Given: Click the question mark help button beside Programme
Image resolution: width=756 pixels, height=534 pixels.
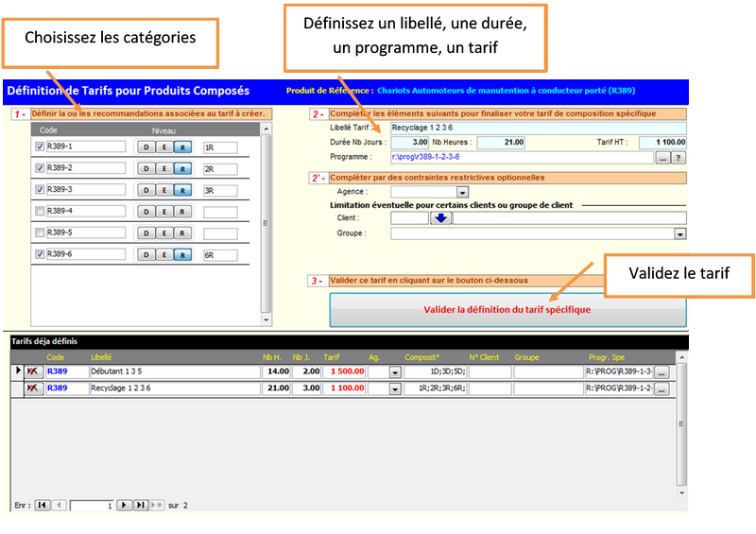Looking at the screenshot, I should tap(679, 157).
